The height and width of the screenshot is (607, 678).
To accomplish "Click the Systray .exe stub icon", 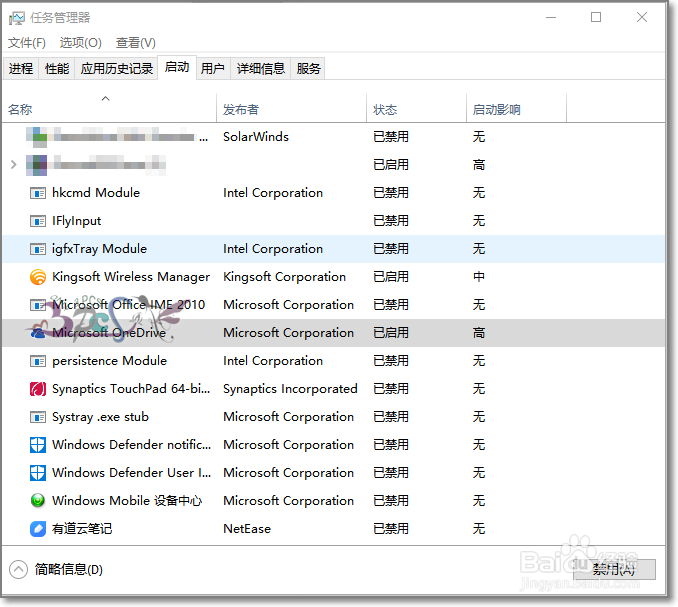I will [38, 417].
